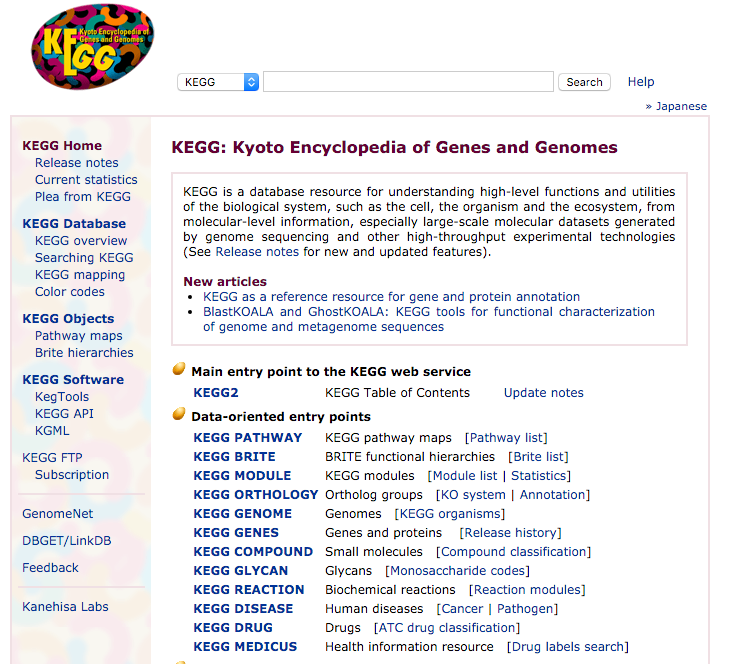Open Searching KEGG link
This screenshot has height=664, width=732.
(x=84, y=258)
